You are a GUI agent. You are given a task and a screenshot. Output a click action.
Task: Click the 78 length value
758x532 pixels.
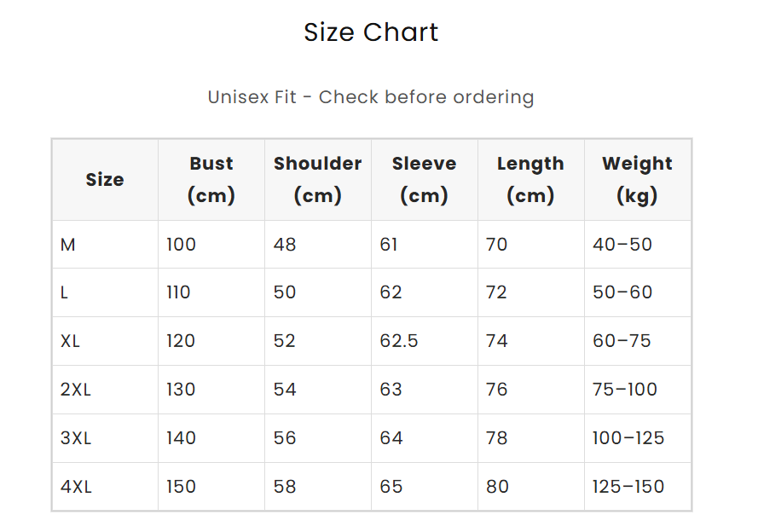click(x=497, y=438)
